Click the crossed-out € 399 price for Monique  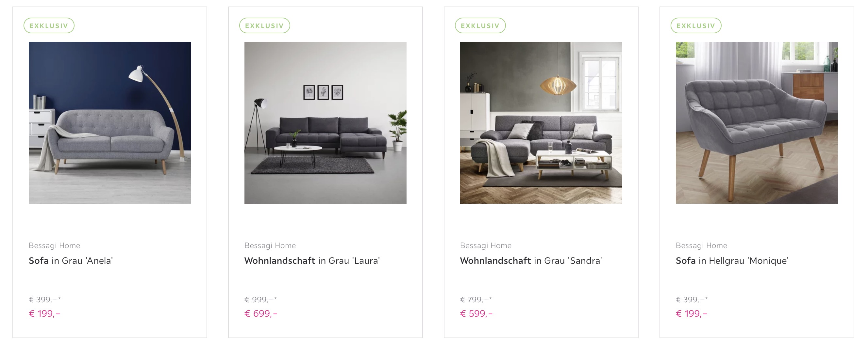tap(692, 299)
